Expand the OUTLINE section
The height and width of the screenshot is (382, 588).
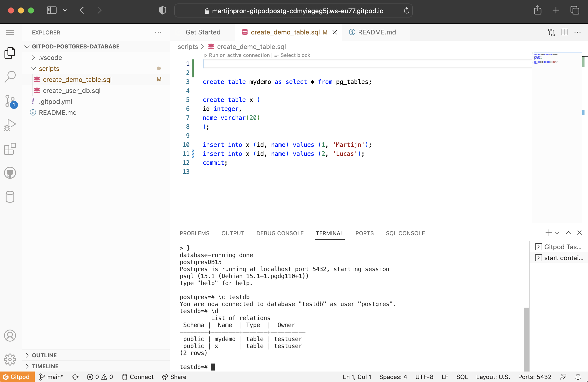click(x=44, y=355)
